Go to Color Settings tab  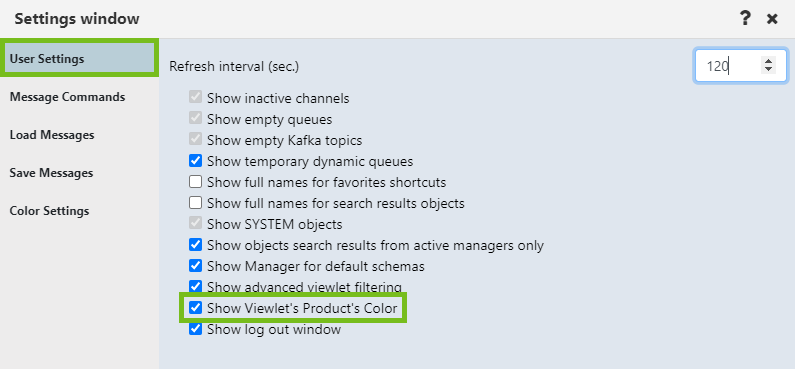(49, 211)
